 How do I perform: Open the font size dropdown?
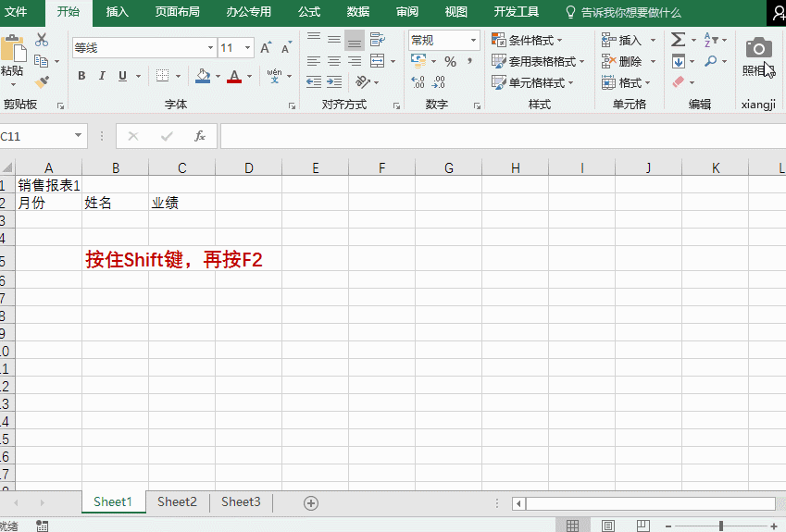click(248, 48)
